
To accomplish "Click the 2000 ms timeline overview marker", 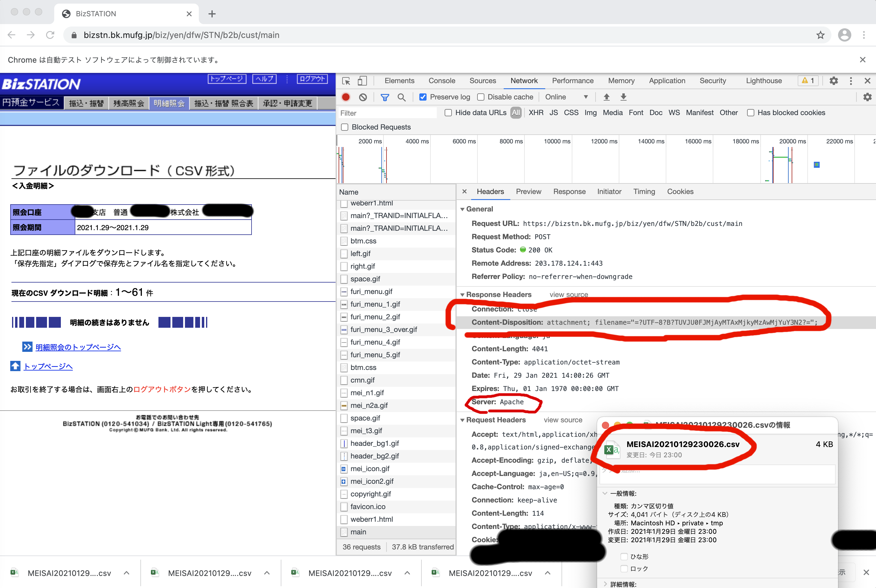I will 370,141.
